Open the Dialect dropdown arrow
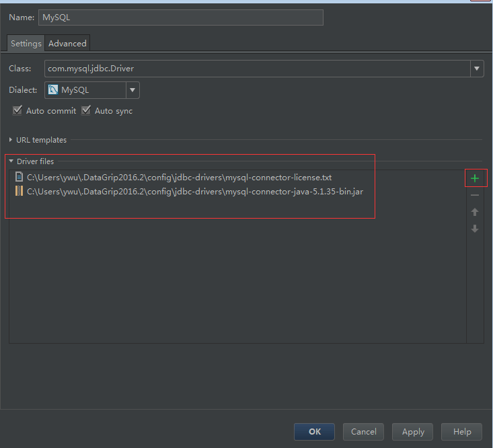The image size is (493, 448). [132, 89]
